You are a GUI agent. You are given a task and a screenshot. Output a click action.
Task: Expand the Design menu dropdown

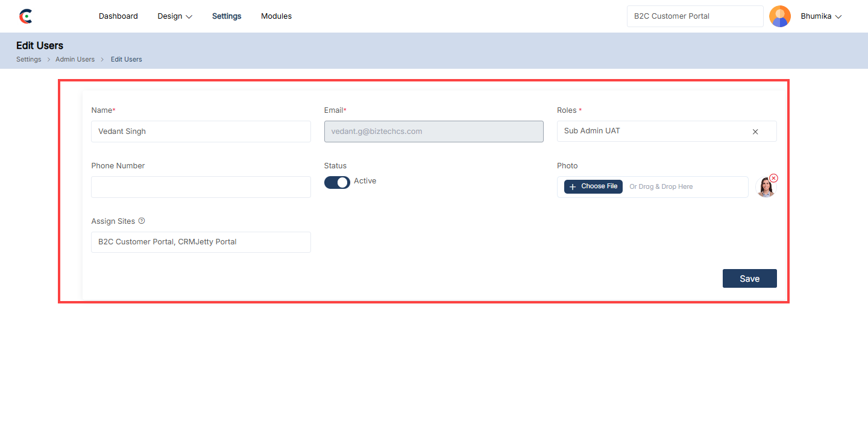click(x=175, y=16)
